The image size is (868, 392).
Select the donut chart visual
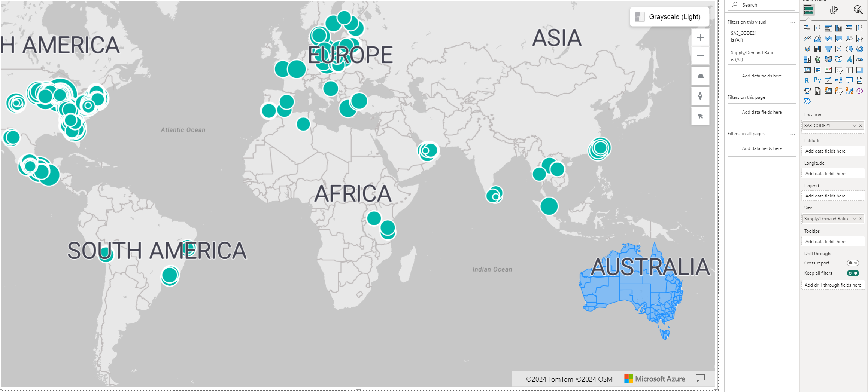[860, 49]
